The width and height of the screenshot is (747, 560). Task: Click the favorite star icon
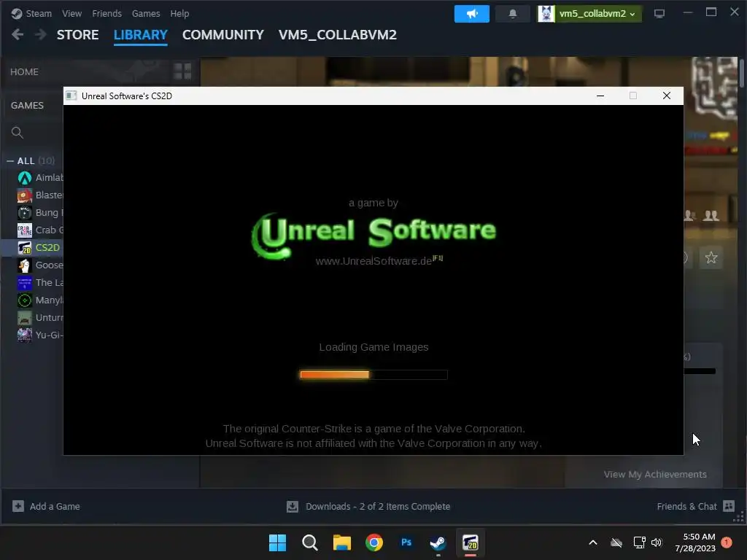(x=711, y=257)
